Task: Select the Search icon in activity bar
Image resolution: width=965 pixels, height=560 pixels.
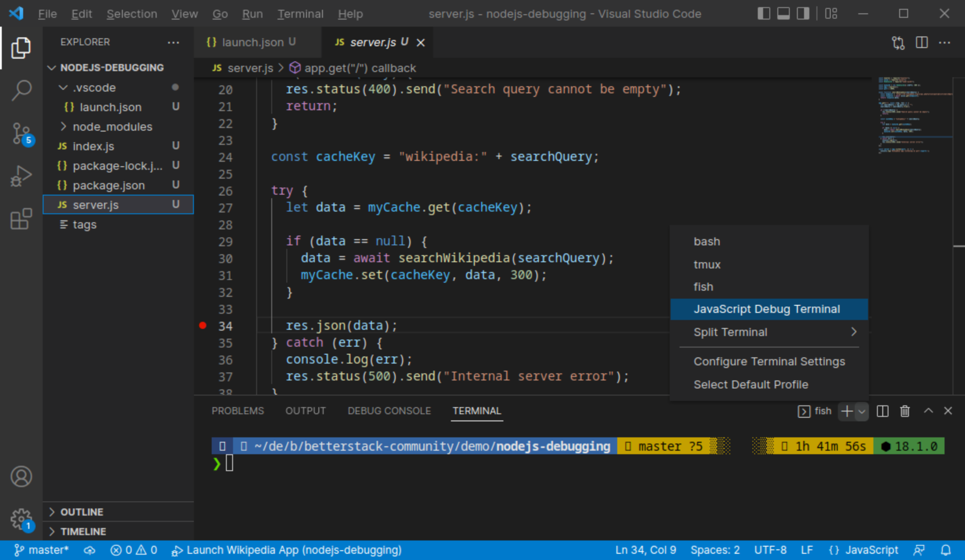Action: click(x=19, y=89)
